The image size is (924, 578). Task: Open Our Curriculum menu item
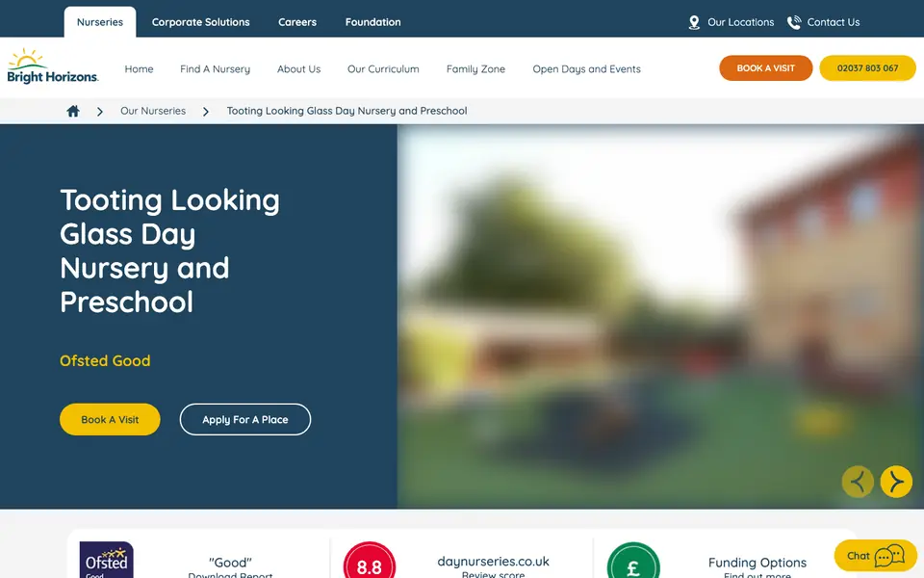point(383,69)
